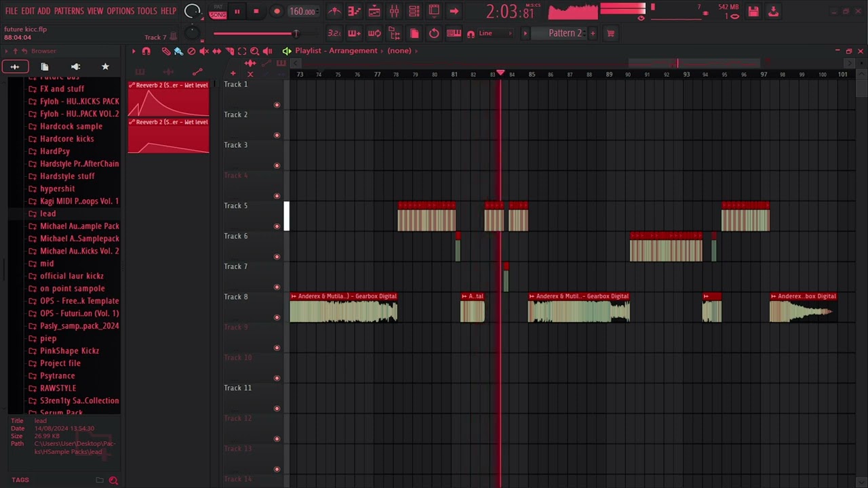
Task: Open the Mixer view icon
Action: tap(394, 12)
